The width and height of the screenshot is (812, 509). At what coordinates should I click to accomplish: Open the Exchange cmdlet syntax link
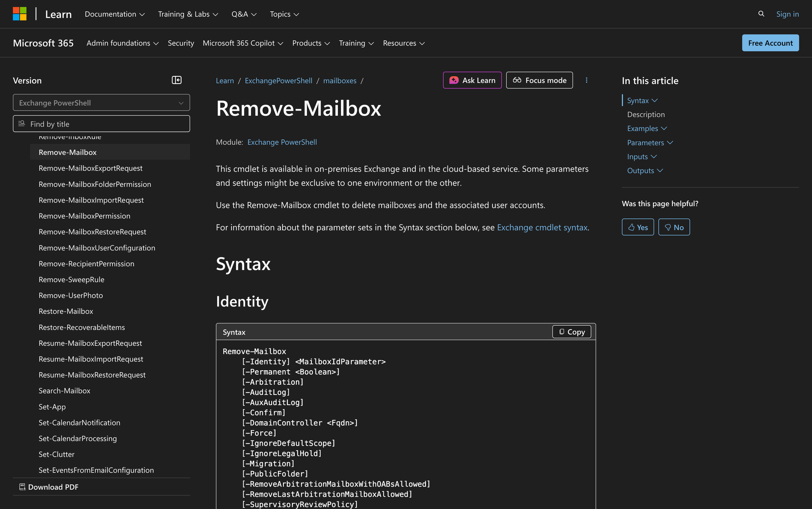542,227
